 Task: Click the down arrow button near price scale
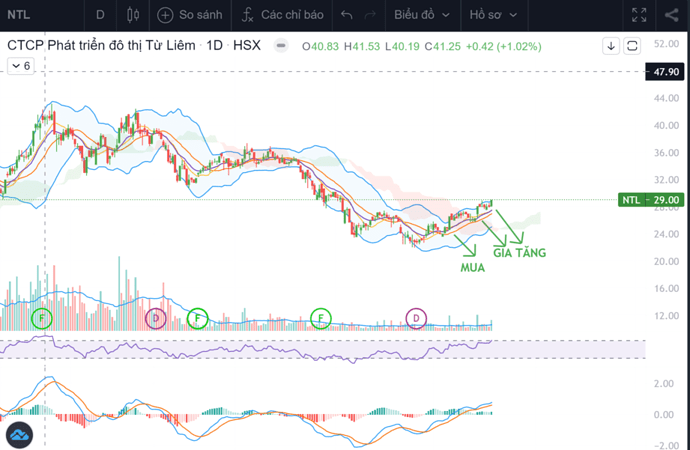[611, 46]
